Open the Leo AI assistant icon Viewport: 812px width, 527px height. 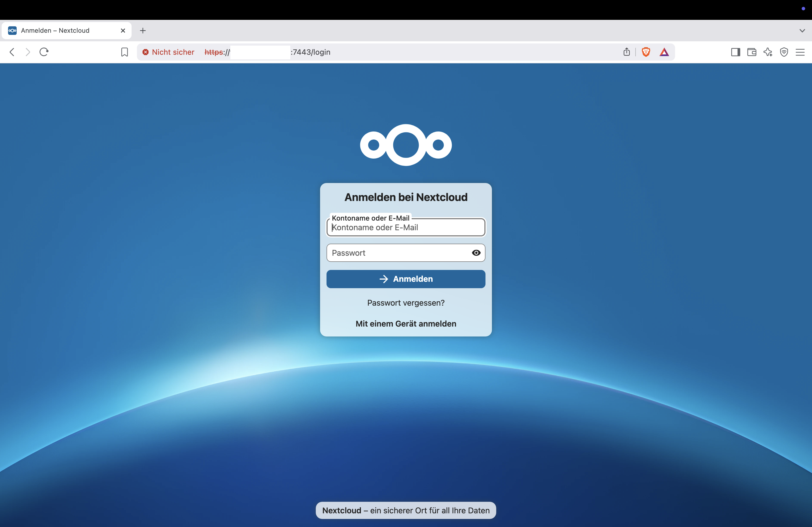[768, 52]
